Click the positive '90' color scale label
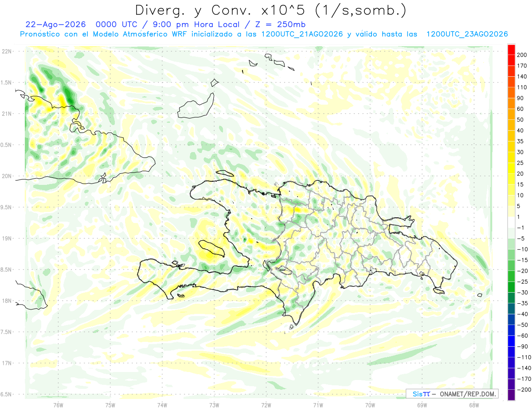The image size is (532, 411). pos(521,98)
